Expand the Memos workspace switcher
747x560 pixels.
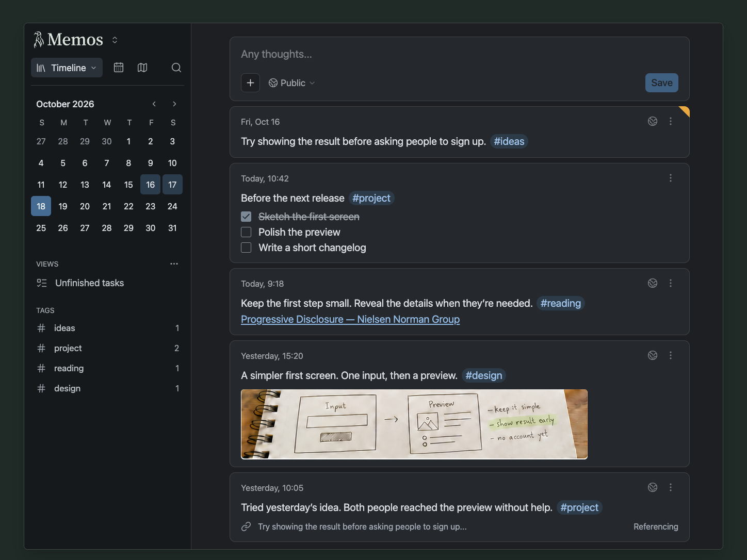click(x=115, y=40)
